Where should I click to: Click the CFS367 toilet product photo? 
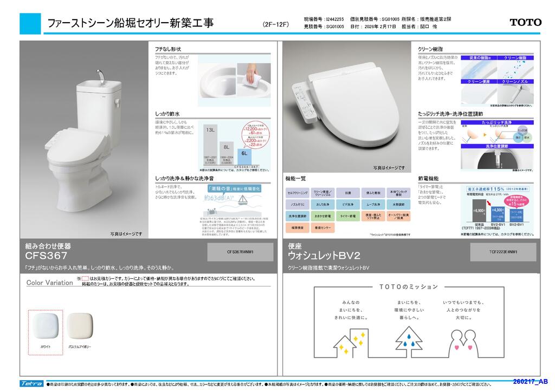pyautogui.click(x=84, y=140)
